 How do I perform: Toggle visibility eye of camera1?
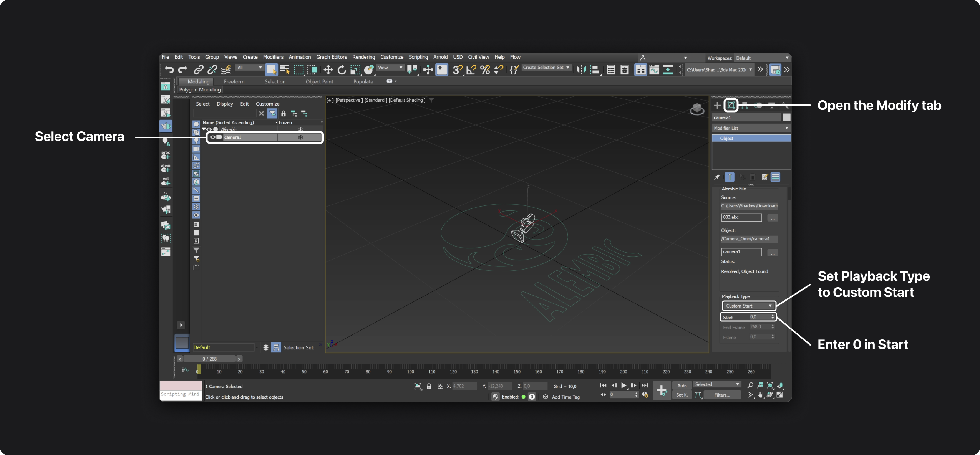(x=212, y=137)
